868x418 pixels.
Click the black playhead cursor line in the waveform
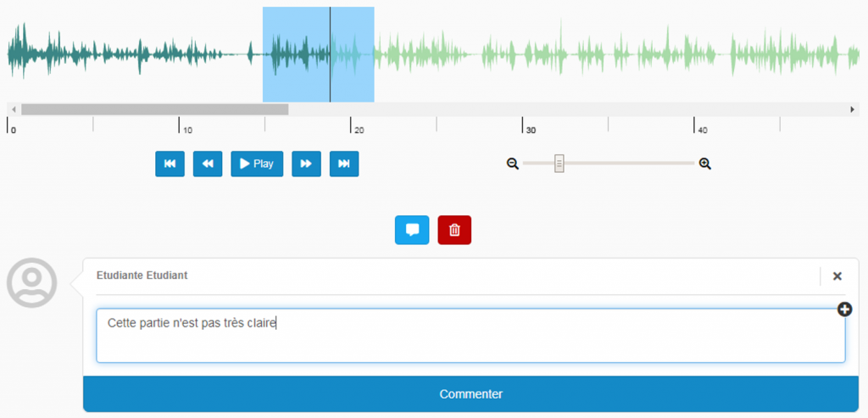click(330, 54)
